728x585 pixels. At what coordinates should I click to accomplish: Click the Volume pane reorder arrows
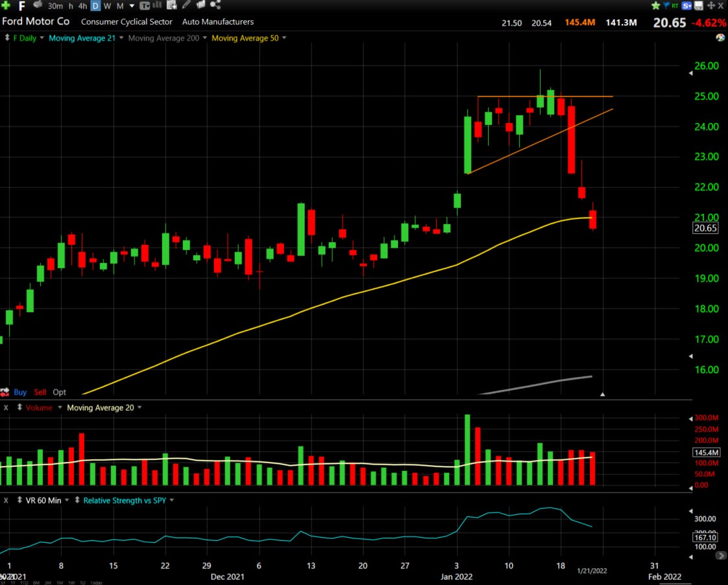(x=19, y=407)
